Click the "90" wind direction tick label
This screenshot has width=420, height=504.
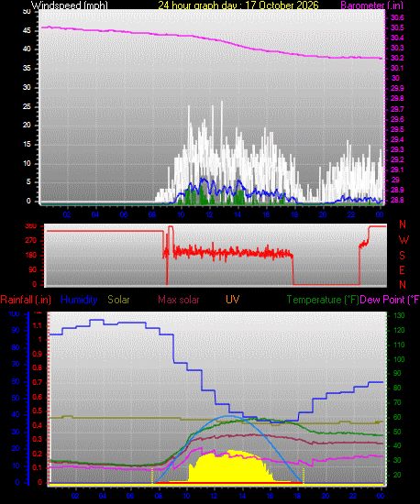click(33, 269)
